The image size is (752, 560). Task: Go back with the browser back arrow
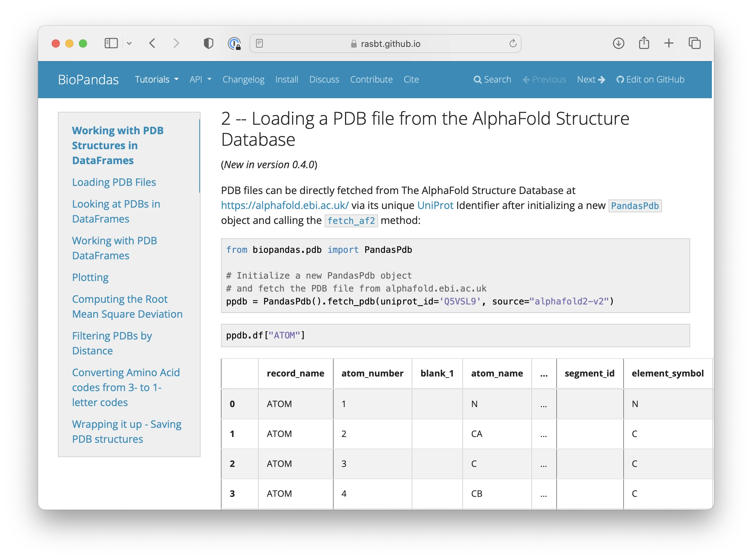[x=152, y=43]
